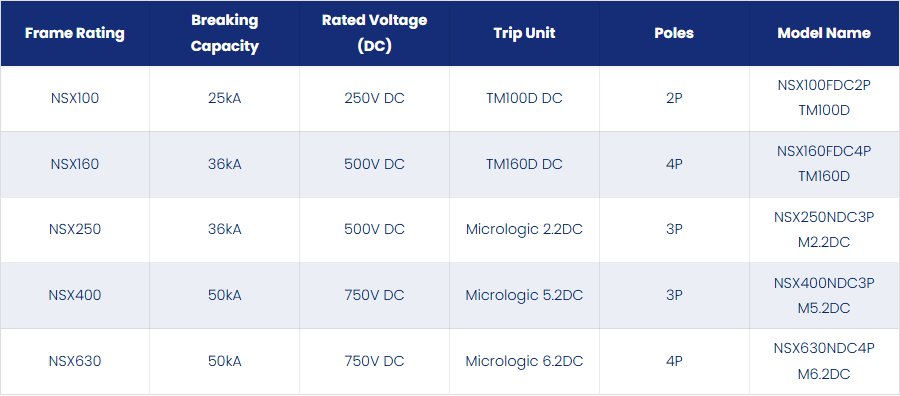Select the NSX250 frame rating cell
The image size is (900, 396).
pyautogui.click(x=75, y=230)
